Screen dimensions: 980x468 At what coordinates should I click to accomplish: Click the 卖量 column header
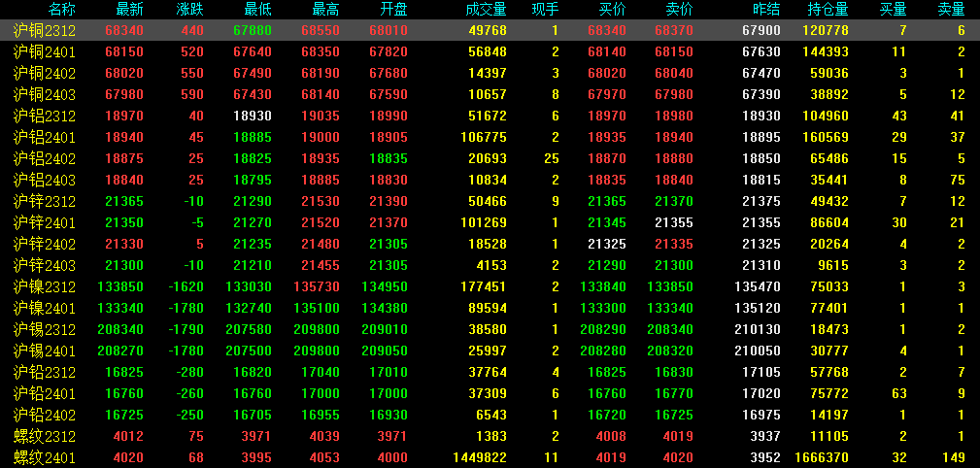point(952,10)
